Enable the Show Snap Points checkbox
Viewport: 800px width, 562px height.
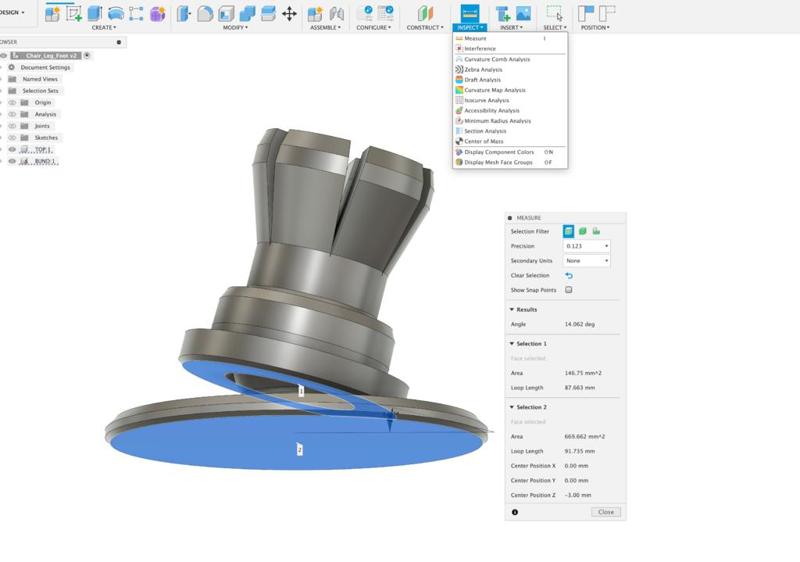click(569, 290)
